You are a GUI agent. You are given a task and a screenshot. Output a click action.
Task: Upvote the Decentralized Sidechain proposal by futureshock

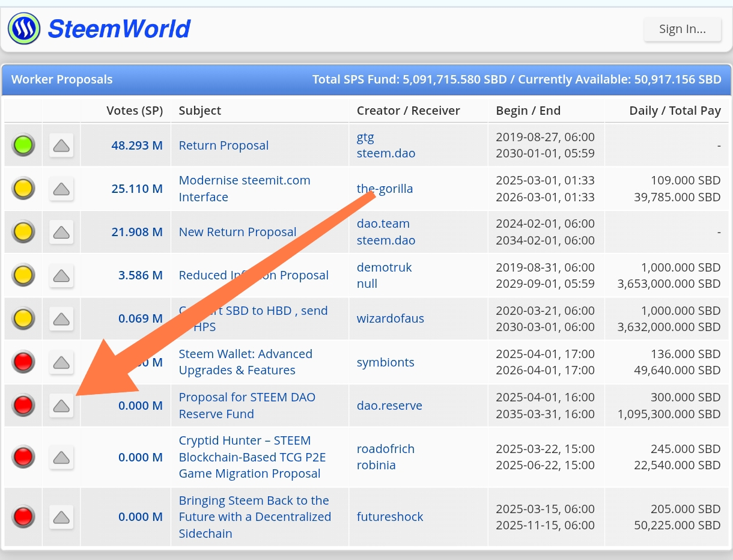(61, 517)
